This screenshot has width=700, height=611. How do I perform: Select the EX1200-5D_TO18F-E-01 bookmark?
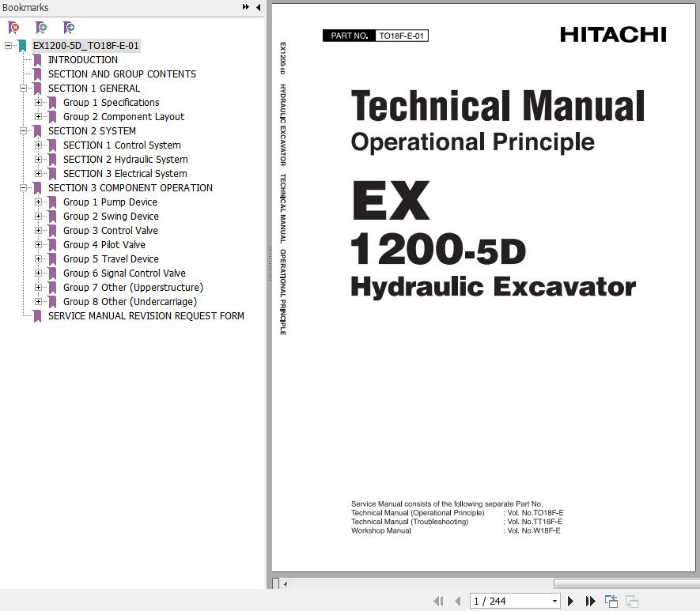(x=85, y=46)
